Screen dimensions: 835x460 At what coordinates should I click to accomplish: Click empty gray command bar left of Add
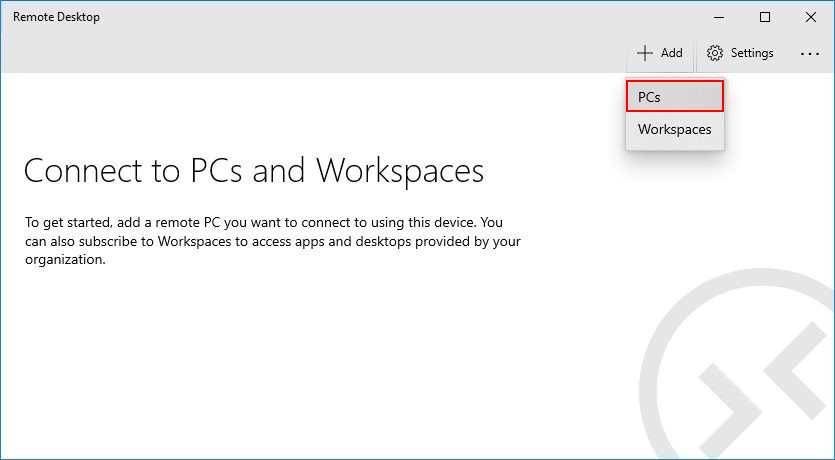[320, 53]
